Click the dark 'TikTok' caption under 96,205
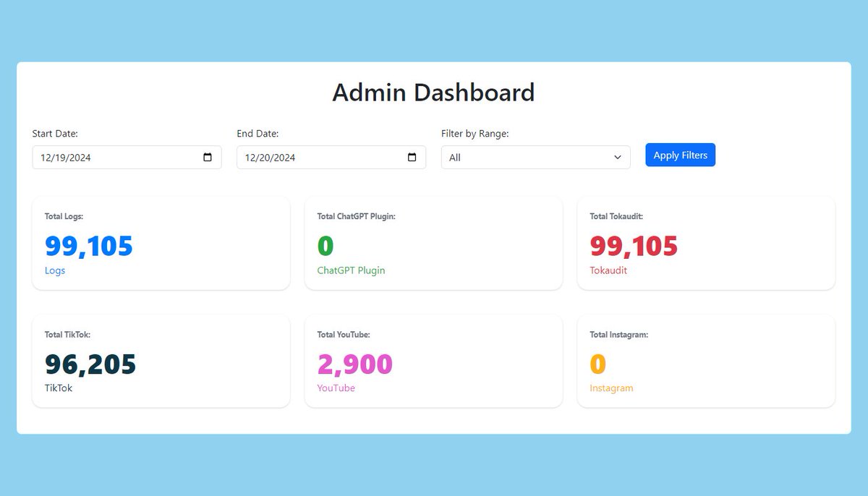The width and height of the screenshot is (868, 496). 59,388
